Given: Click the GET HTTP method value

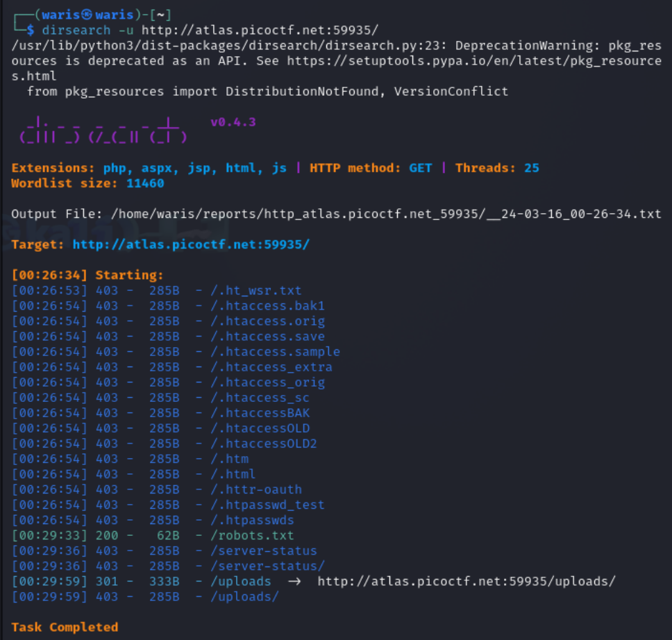Looking at the screenshot, I should click(420, 168).
